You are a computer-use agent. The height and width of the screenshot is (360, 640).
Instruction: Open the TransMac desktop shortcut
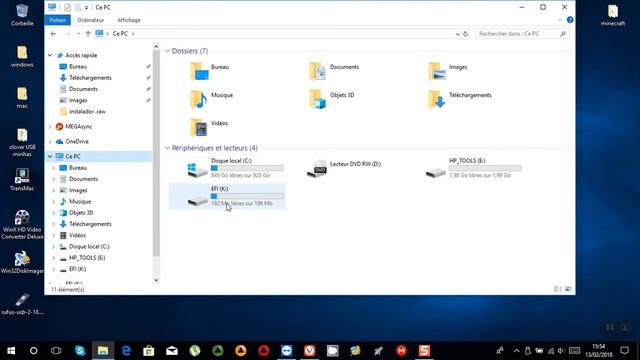[x=22, y=180]
